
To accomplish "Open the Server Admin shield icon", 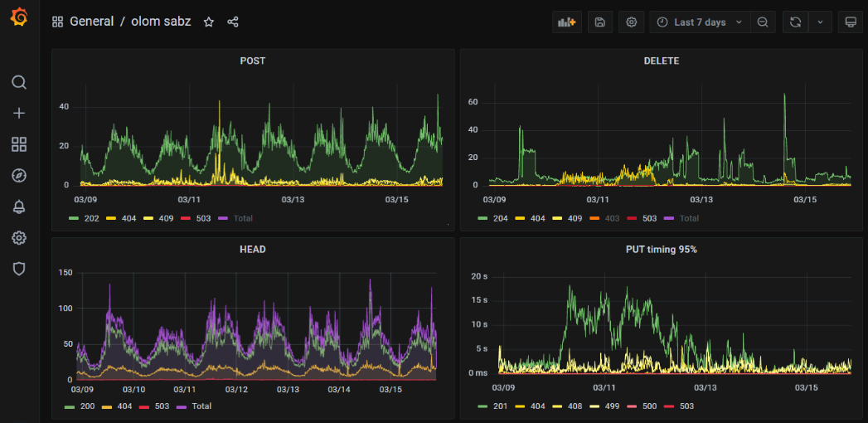I will [19, 269].
